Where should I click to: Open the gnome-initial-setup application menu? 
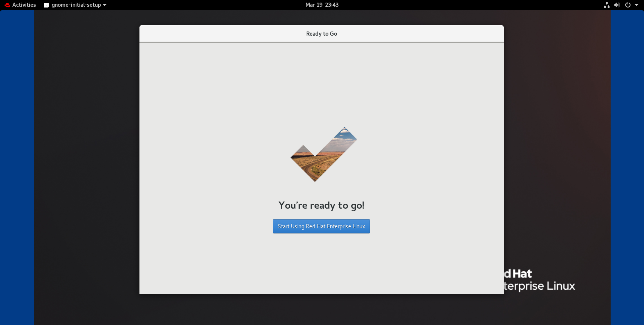pyautogui.click(x=75, y=5)
